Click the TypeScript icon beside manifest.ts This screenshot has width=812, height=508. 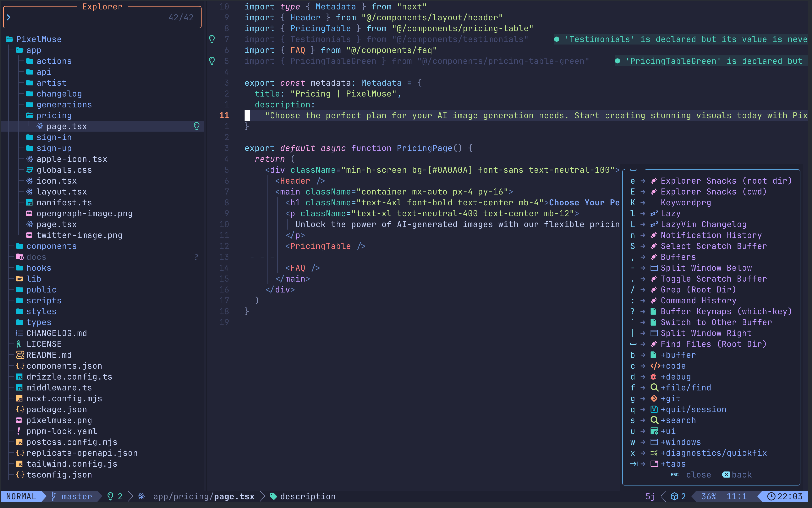(29, 203)
